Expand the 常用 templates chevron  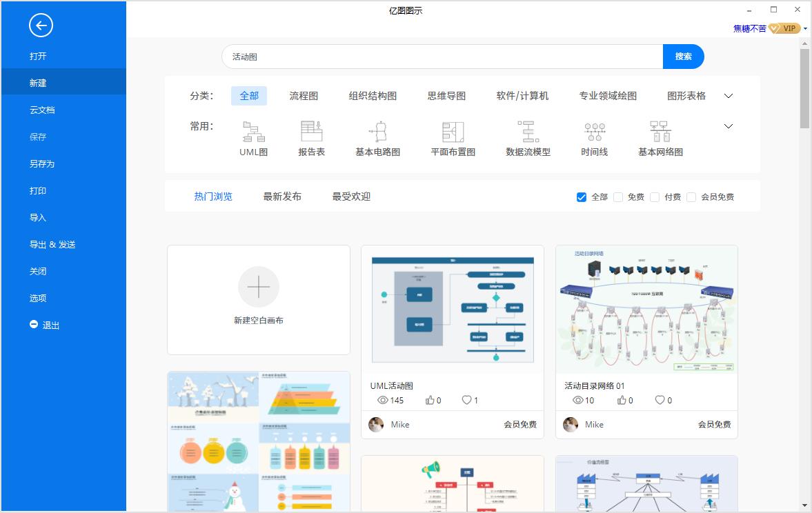728,126
